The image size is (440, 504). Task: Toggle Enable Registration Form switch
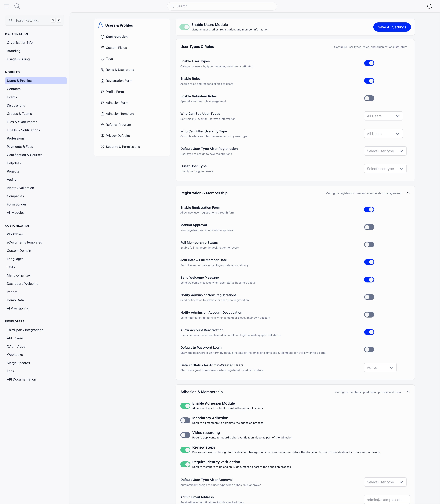pos(369,209)
